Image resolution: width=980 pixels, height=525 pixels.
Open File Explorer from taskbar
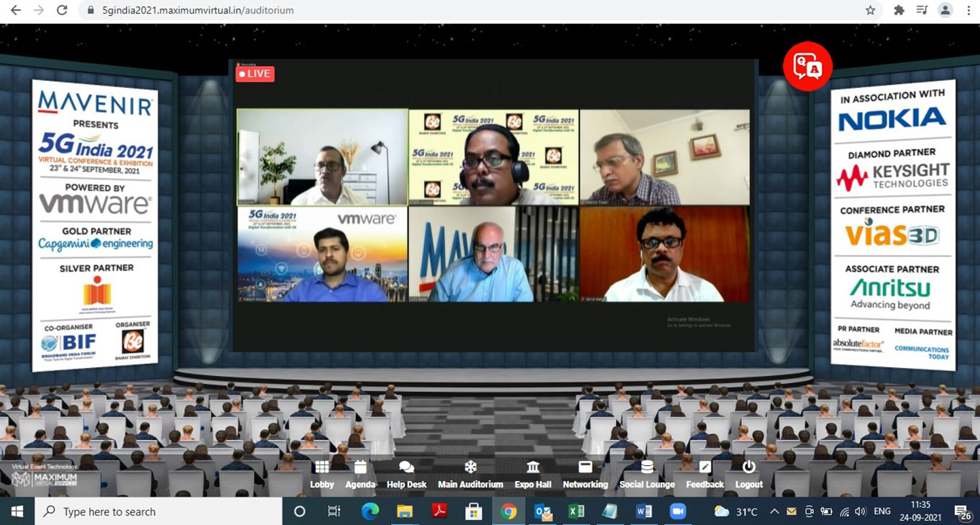(x=404, y=511)
